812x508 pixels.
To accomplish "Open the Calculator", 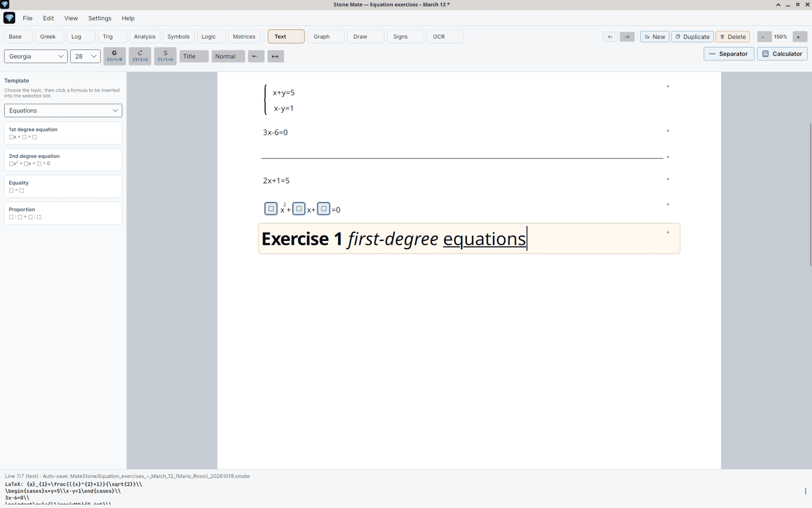I will pyautogui.click(x=782, y=54).
